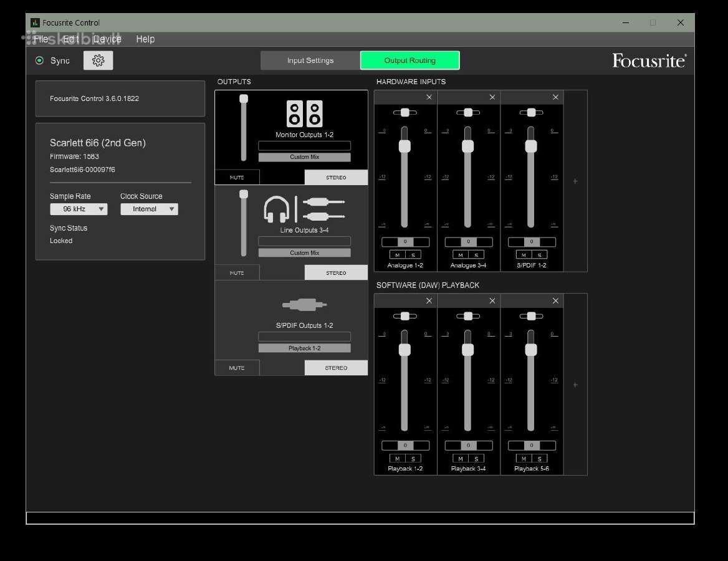Click the Line Outputs 3-4 volume slider
The image size is (728, 561).
[244, 223]
